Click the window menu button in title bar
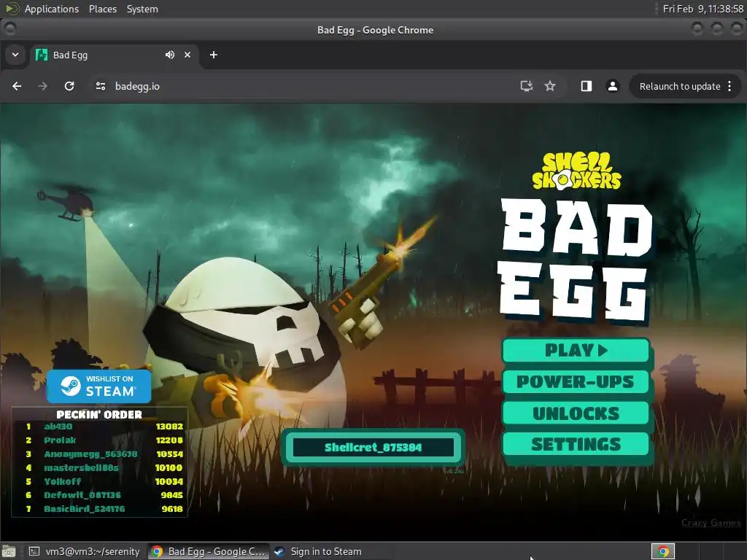This screenshot has height=560, width=747. [10, 29]
